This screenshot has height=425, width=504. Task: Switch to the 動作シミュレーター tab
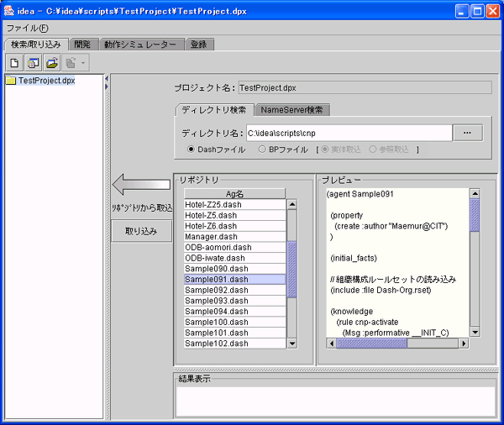(140, 45)
